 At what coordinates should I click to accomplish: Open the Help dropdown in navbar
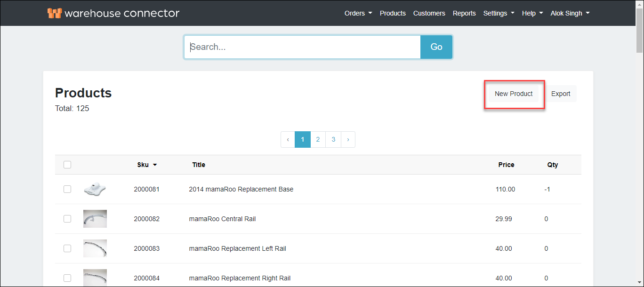[x=532, y=13]
